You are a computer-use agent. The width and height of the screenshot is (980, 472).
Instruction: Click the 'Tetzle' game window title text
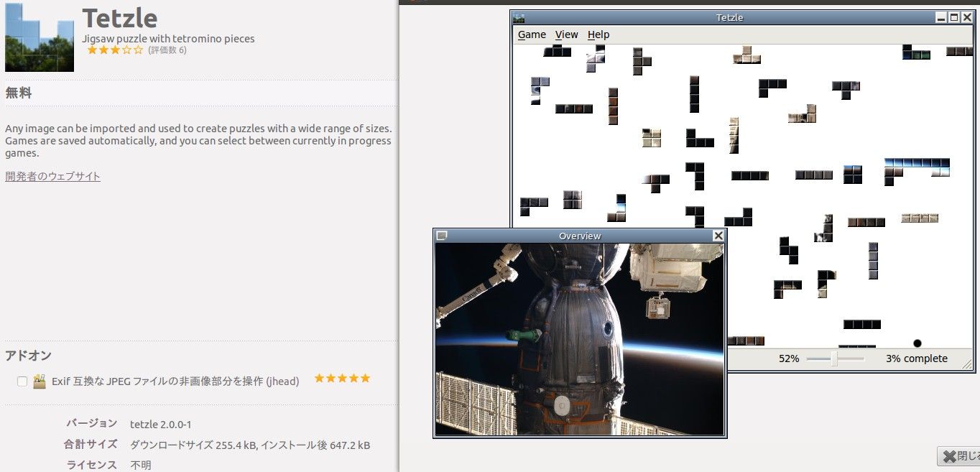(x=729, y=17)
